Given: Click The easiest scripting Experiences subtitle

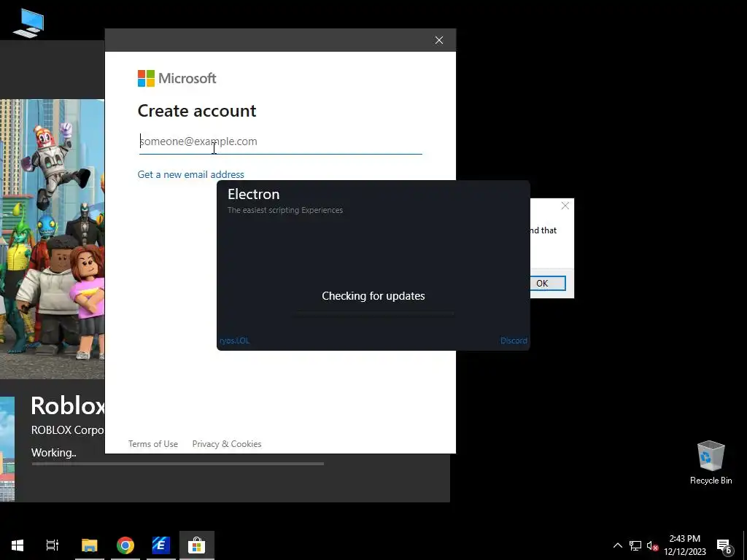Looking at the screenshot, I should [285, 210].
